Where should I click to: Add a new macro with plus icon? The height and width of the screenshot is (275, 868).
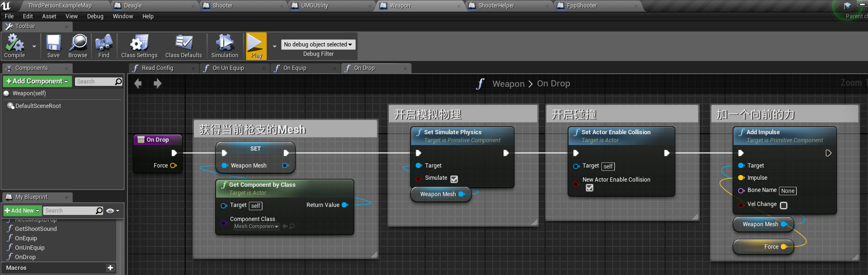[111, 268]
